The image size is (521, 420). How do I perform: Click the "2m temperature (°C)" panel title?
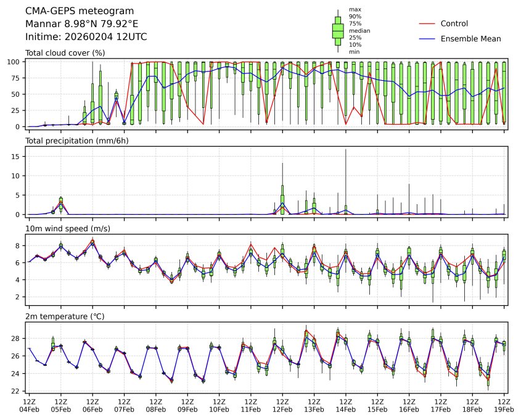pos(64,316)
